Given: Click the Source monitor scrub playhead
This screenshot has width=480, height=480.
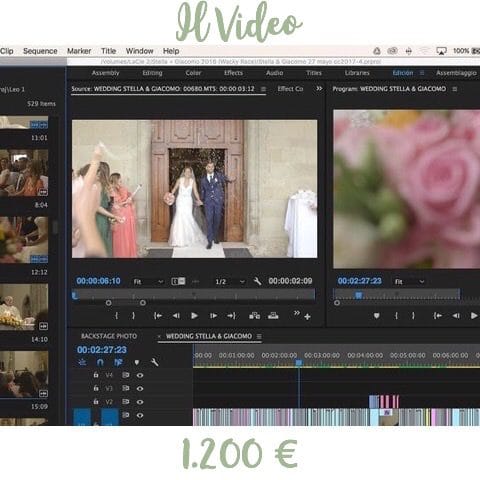Looking at the screenshot, I should coord(75,295).
